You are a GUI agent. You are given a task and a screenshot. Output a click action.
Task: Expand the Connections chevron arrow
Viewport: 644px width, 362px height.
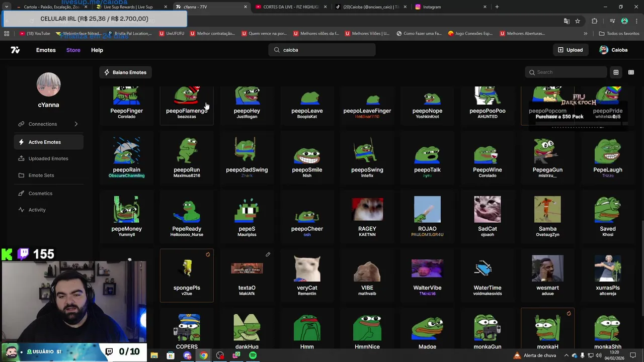[x=76, y=124]
